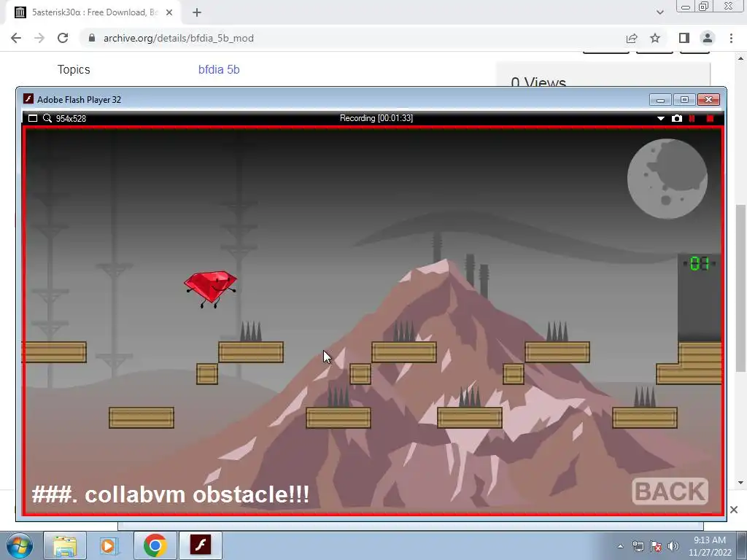The image size is (747, 560).
Task: Click the green 01 level counter
Action: [700, 263]
